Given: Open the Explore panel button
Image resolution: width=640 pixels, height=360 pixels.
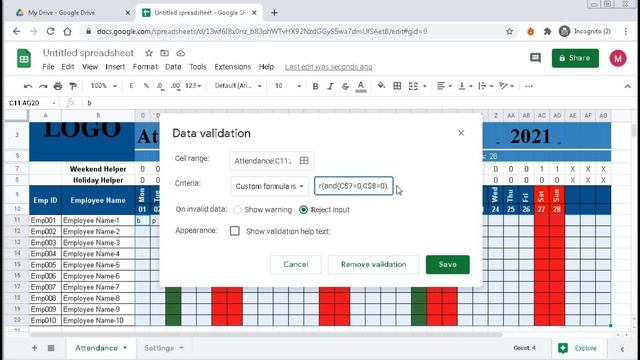Looking at the screenshot, I should click(x=578, y=348).
